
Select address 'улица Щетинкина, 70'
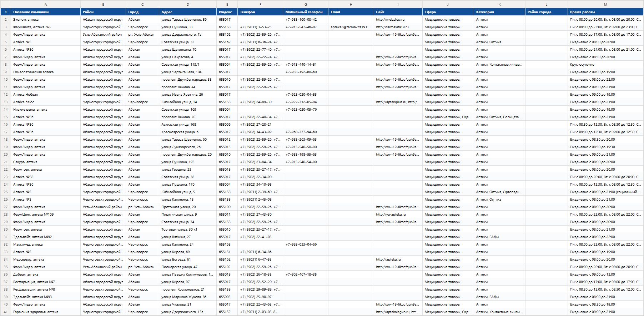click(x=188, y=50)
